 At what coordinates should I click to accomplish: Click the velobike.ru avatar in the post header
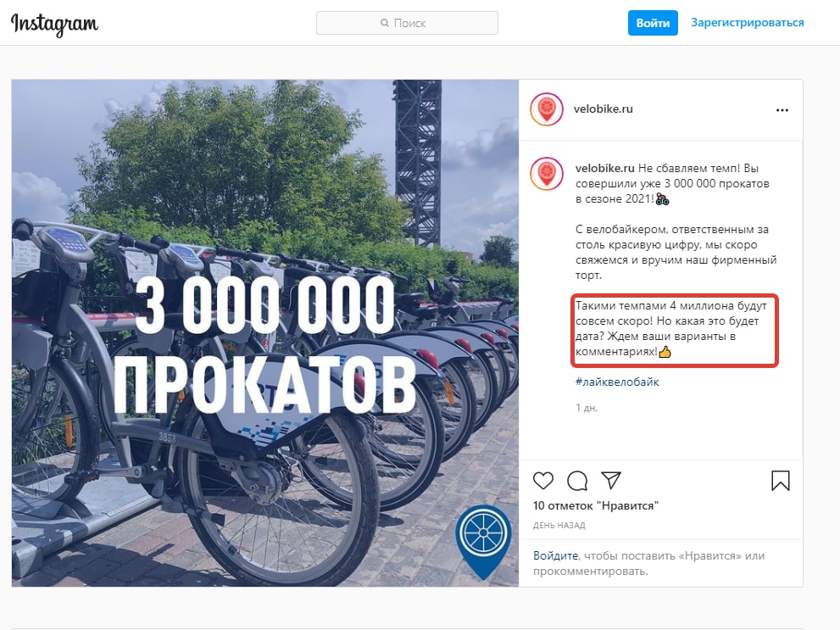(547, 109)
